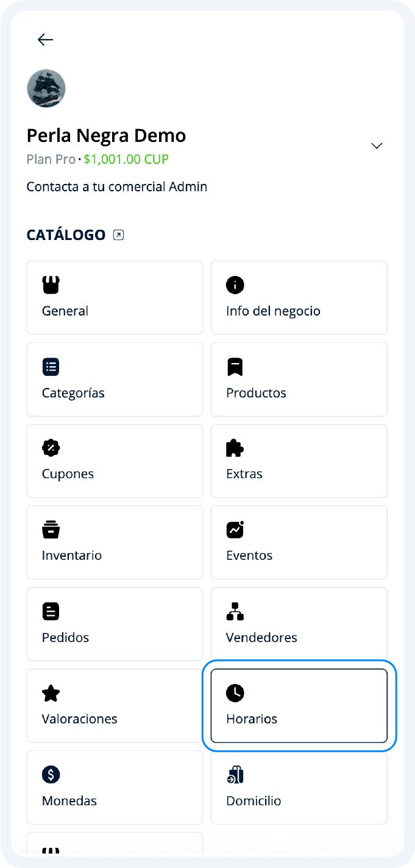The image size is (415, 868).
Task: Open the Valoraciones star icon
Action: [x=51, y=693]
